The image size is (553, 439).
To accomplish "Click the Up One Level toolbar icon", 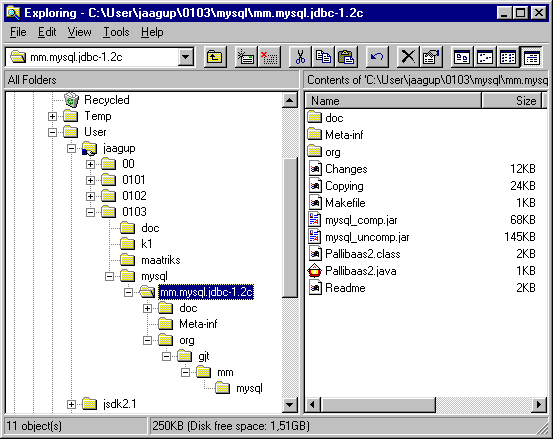I will click(x=214, y=57).
